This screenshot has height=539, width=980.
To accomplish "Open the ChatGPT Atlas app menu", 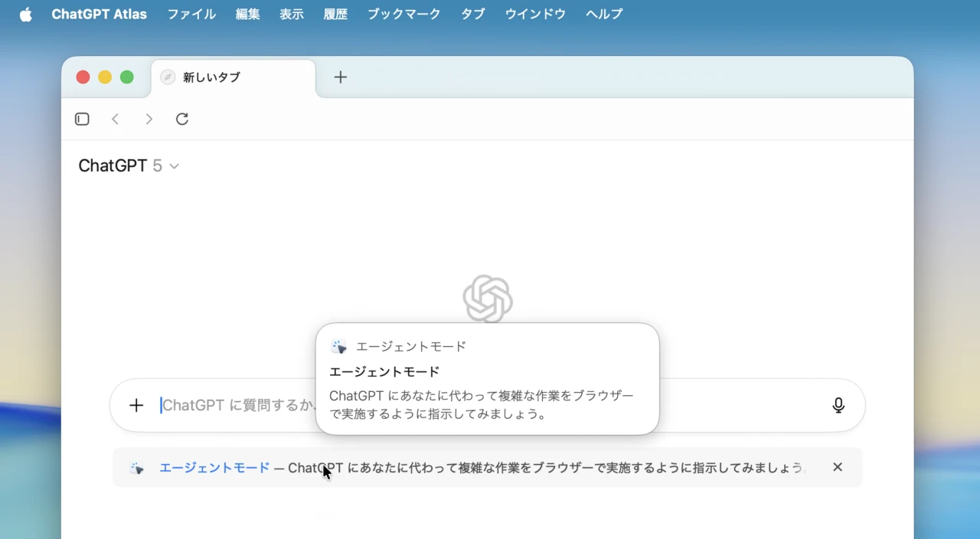I will pos(99,14).
